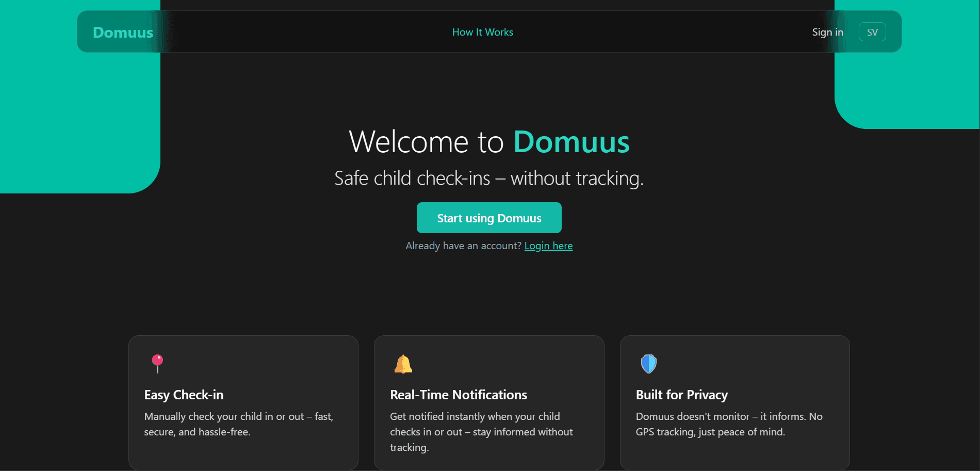Click the shield icon on Privacy card
Screen dimensions: 980x471
pos(648,364)
